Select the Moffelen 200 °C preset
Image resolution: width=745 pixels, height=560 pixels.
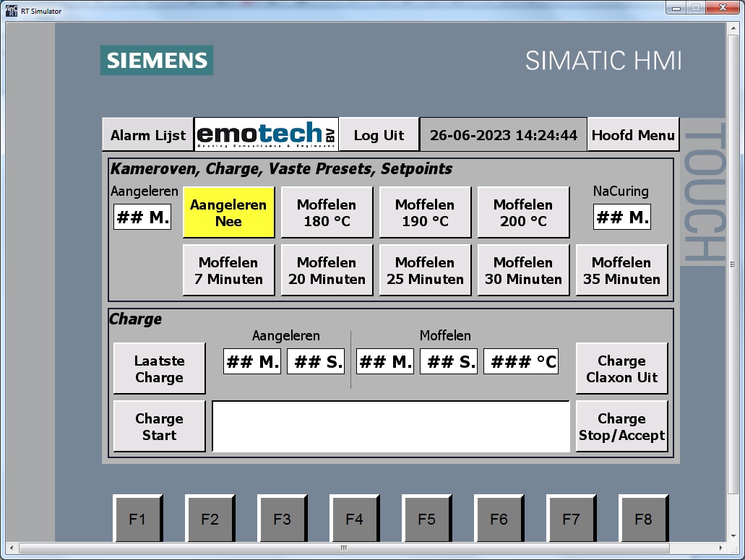coord(523,212)
